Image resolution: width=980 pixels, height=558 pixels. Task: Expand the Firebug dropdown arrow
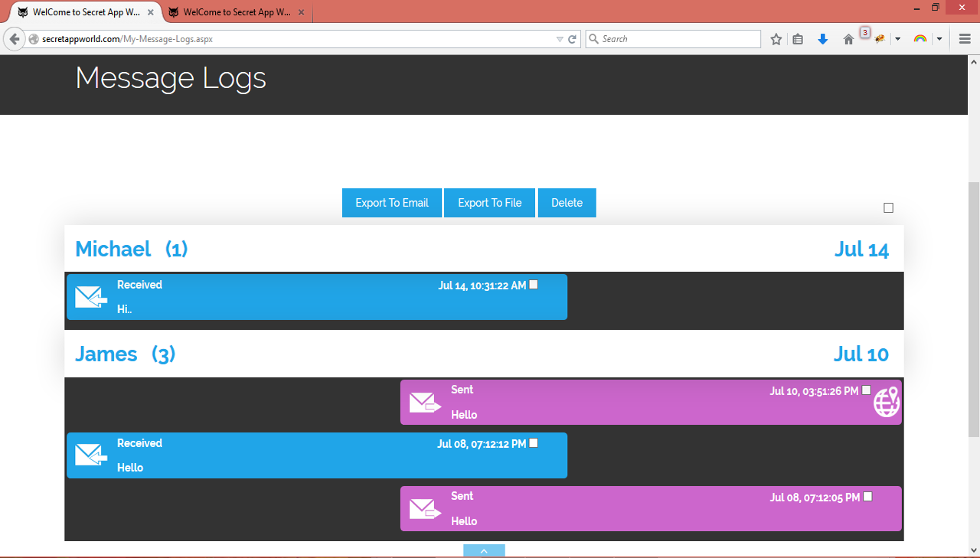tap(897, 39)
